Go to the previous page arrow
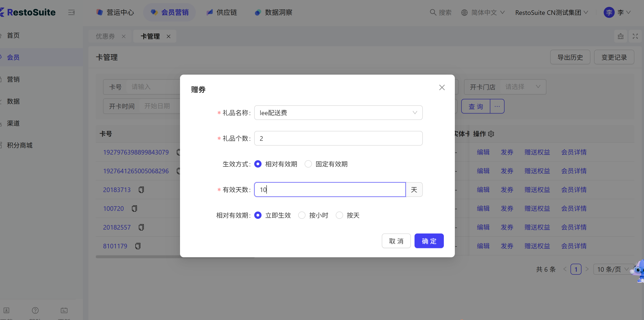Image resolution: width=644 pixels, height=320 pixels. (565, 269)
